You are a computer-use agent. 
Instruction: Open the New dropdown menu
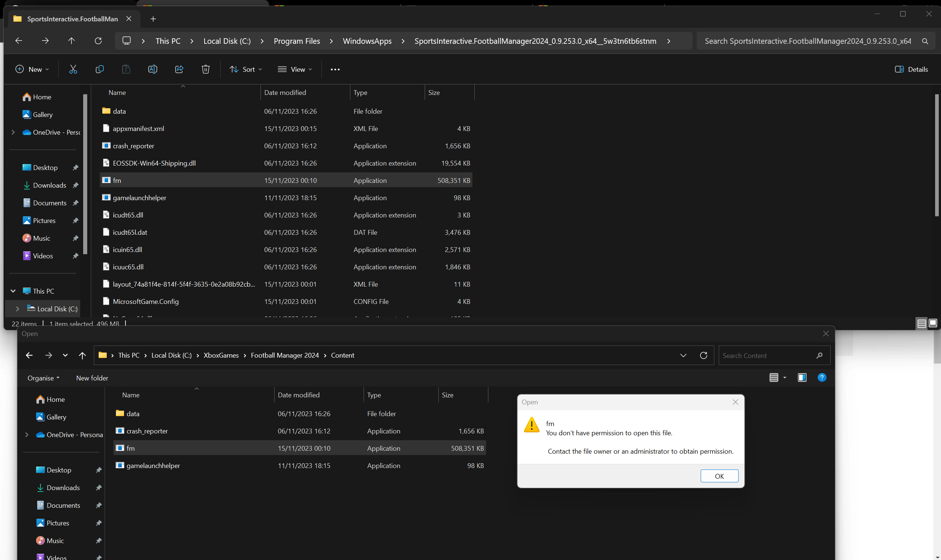click(x=32, y=70)
